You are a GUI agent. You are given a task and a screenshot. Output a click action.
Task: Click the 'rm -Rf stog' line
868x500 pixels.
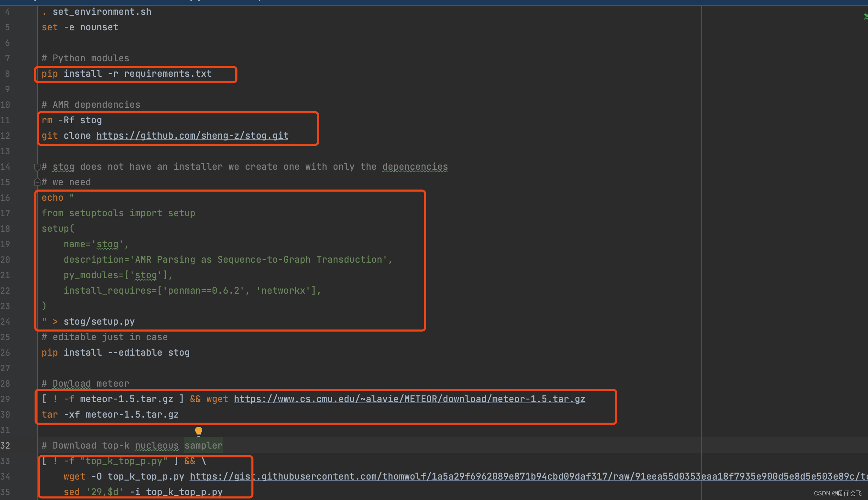[x=72, y=120]
